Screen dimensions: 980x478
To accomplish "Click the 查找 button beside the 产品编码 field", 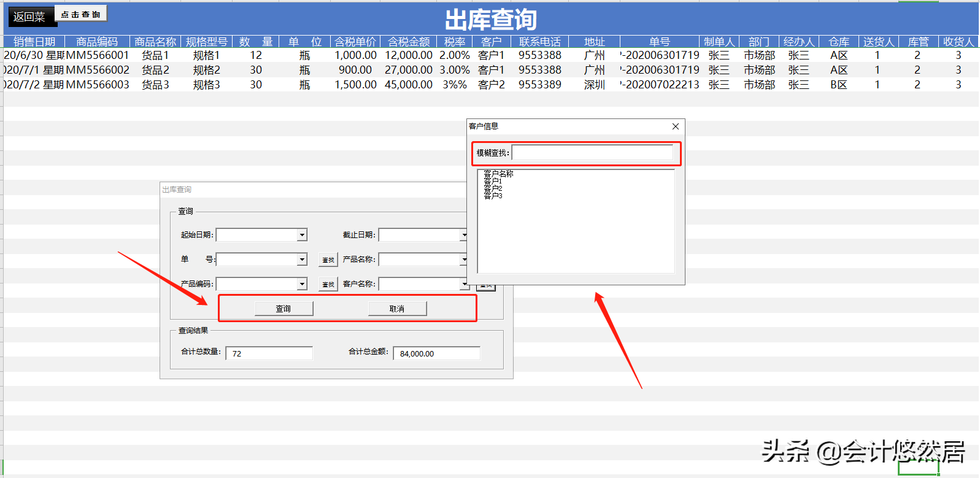I will pyautogui.click(x=328, y=284).
